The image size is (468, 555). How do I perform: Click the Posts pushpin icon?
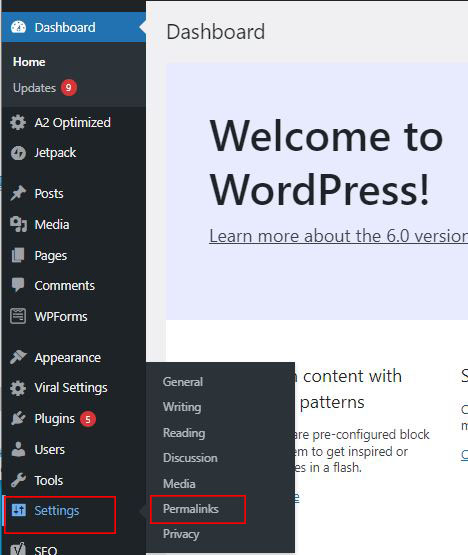[18, 194]
